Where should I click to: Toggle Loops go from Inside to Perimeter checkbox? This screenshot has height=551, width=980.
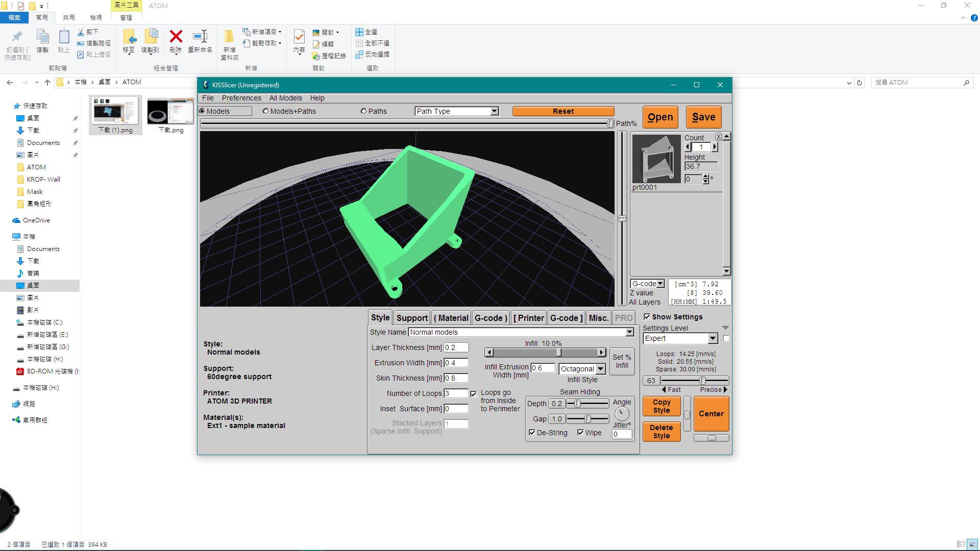coord(474,394)
